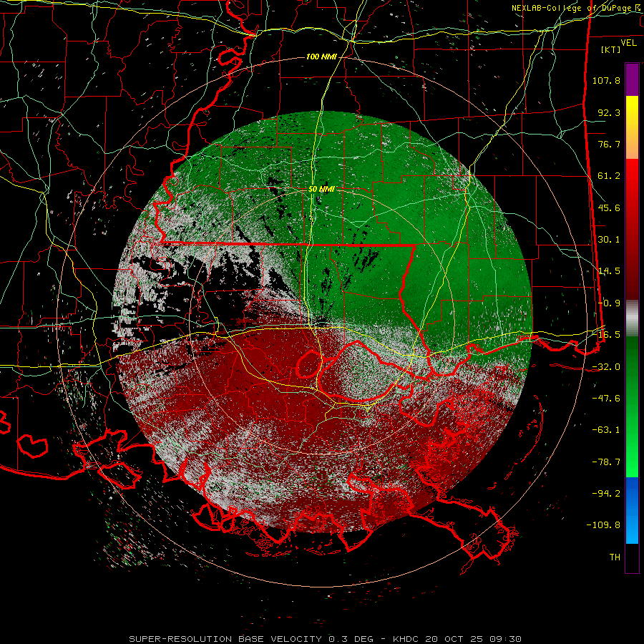Click the -94.2 velocity scale value

pos(606,494)
